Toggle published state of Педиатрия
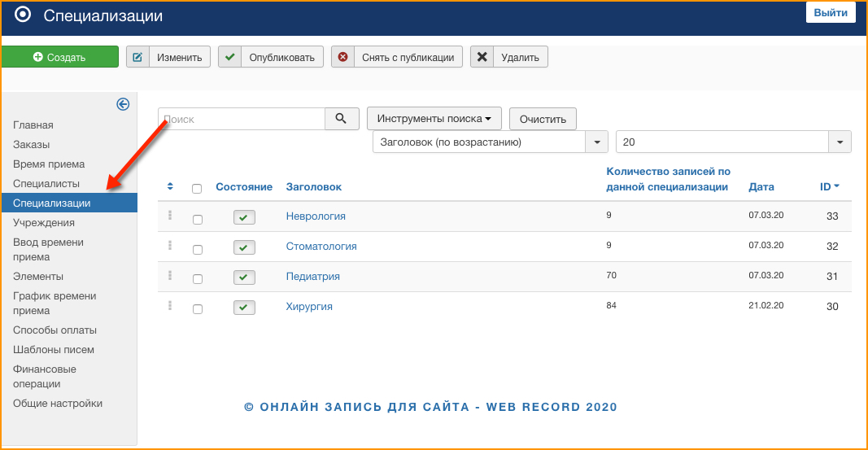This screenshot has width=868, height=450. pyautogui.click(x=244, y=277)
